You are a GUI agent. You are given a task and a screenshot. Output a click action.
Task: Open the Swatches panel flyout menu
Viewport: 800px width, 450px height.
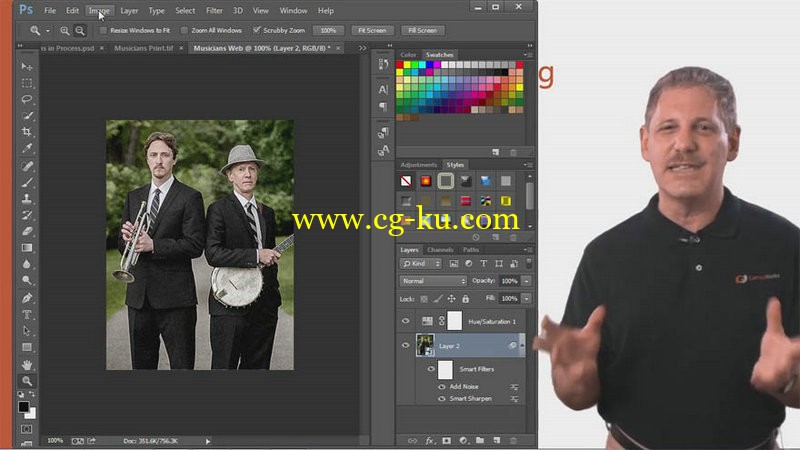528,55
